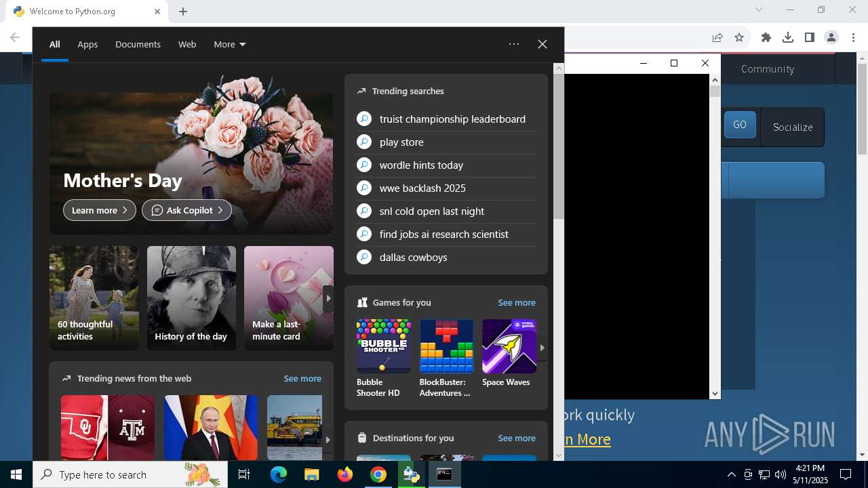Click See more for Destinations for you
This screenshot has width=868, height=488.
tap(517, 438)
